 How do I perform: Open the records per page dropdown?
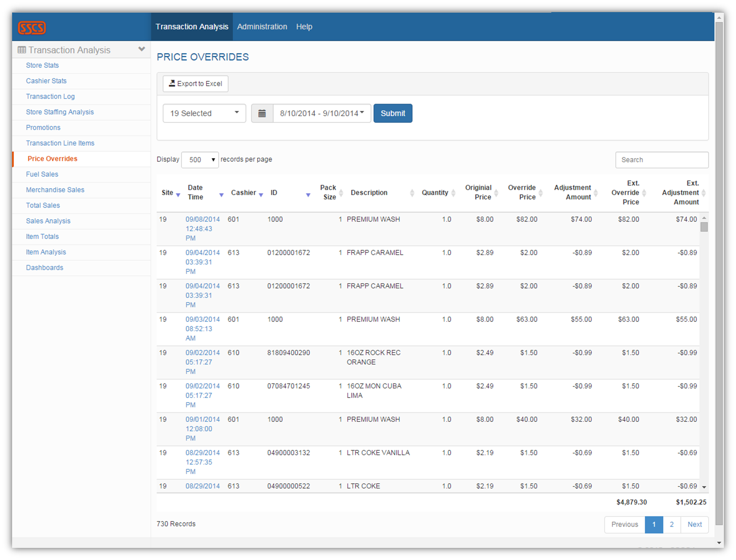tap(200, 160)
